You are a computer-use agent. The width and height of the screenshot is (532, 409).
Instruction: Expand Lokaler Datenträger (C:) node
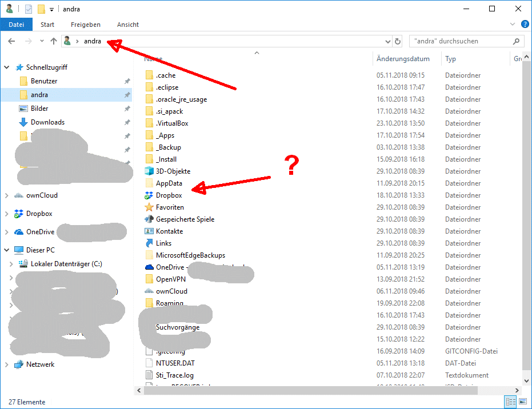(11, 264)
